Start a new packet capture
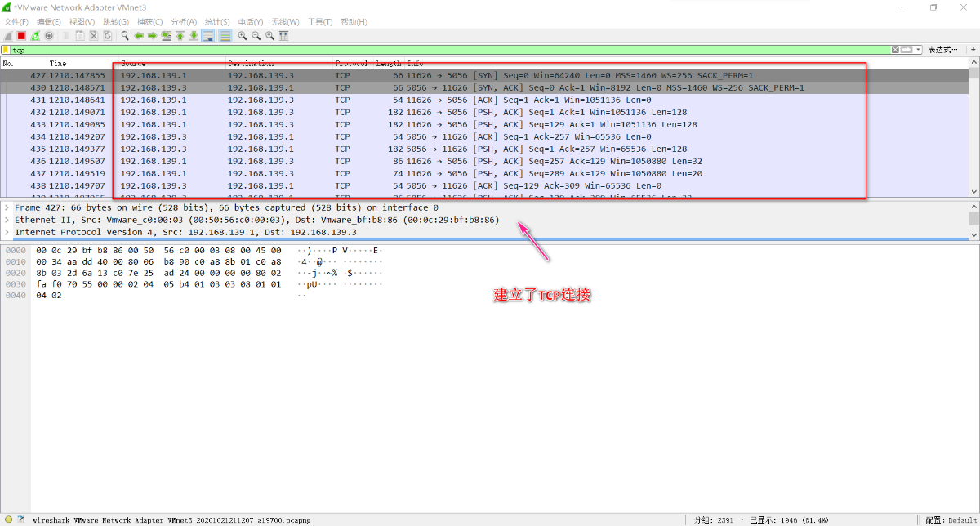 click(x=7, y=36)
